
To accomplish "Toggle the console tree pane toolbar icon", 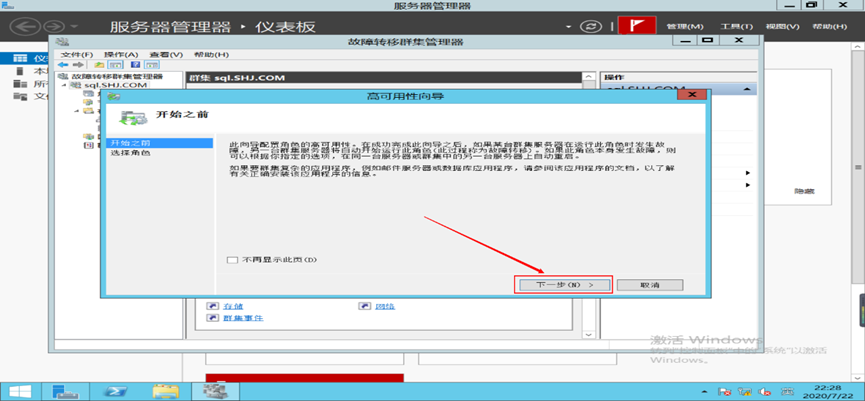I will [113, 65].
